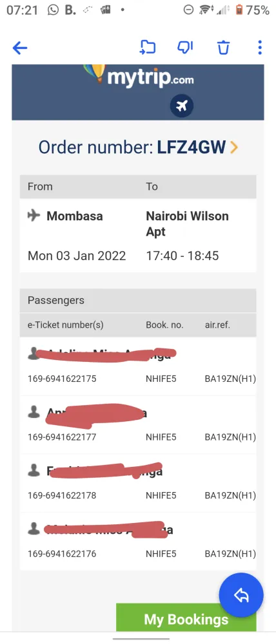Open order number LFZ4GW link
Image resolution: width=276 pixels, height=644 pixels.
(x=138, y=147)
